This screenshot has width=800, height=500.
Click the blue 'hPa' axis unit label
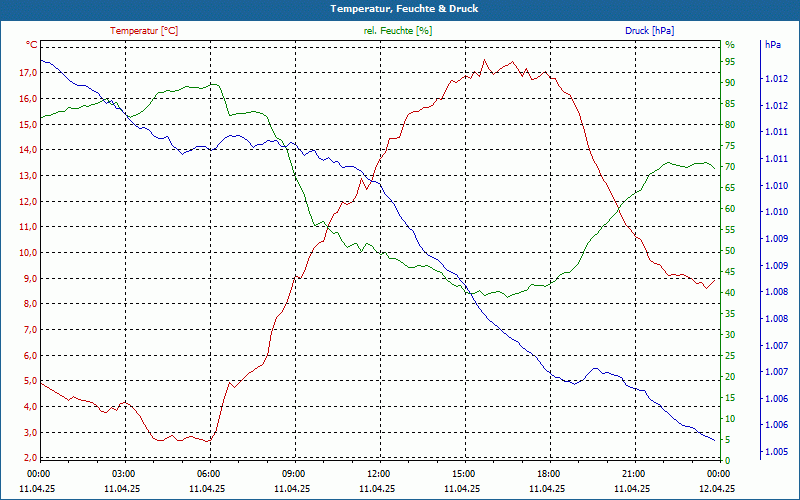click(772, 45)
